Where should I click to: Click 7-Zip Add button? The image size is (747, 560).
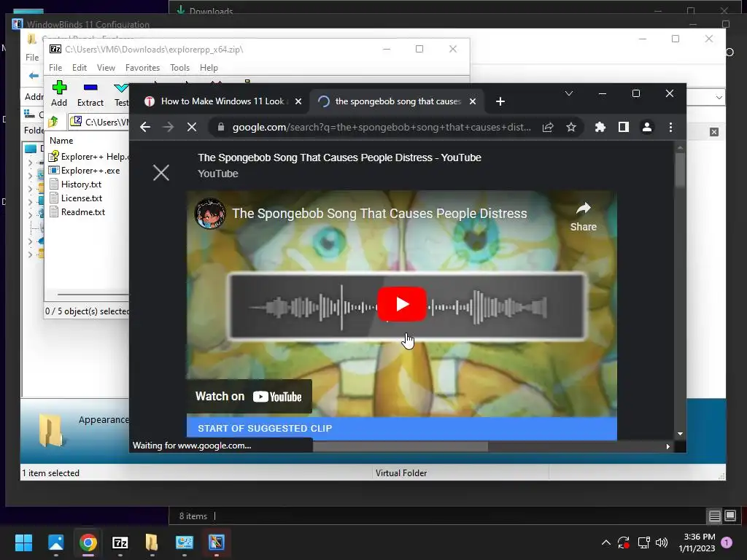point(59,94)
